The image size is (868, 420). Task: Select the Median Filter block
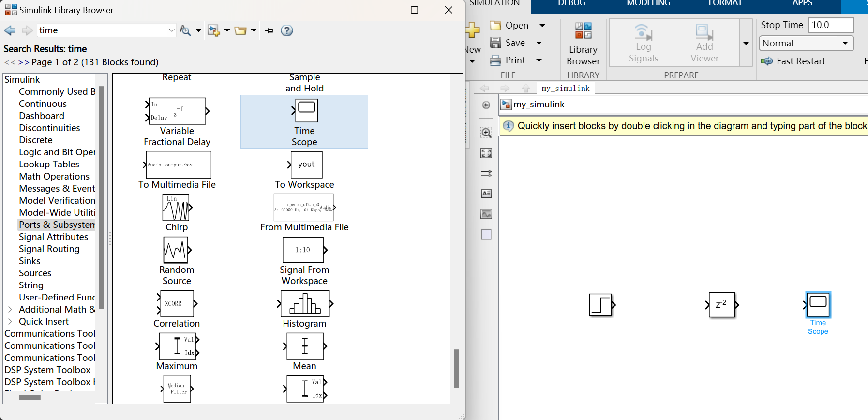(x=177, y=389)
